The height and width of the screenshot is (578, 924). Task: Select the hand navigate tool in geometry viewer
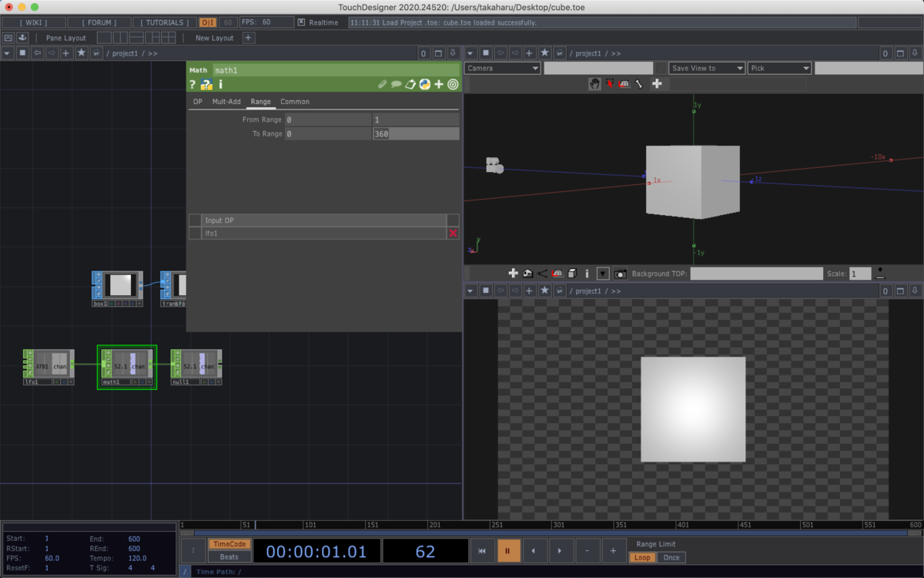pyautogui.click(x=594, y=83)
